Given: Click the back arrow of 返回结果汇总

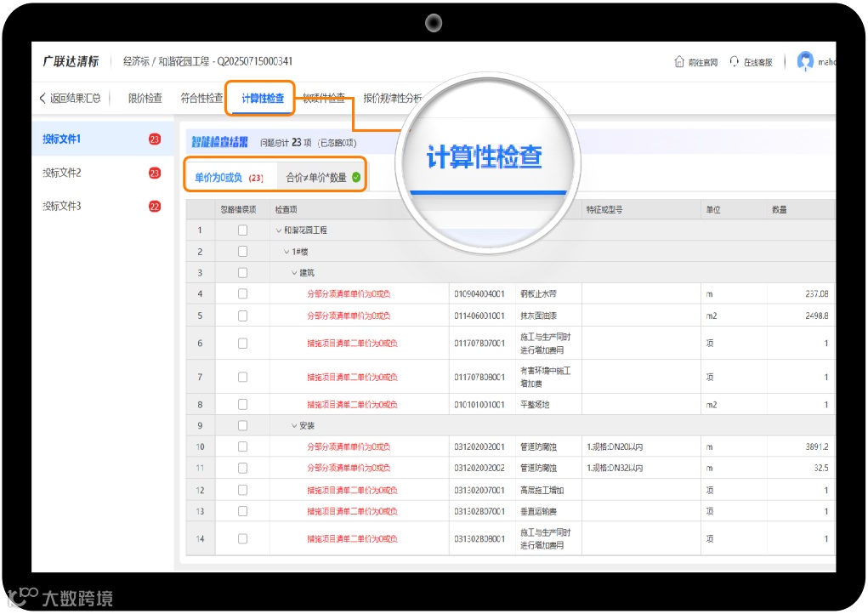Looking at the screenshot, I should coord(43,98).
